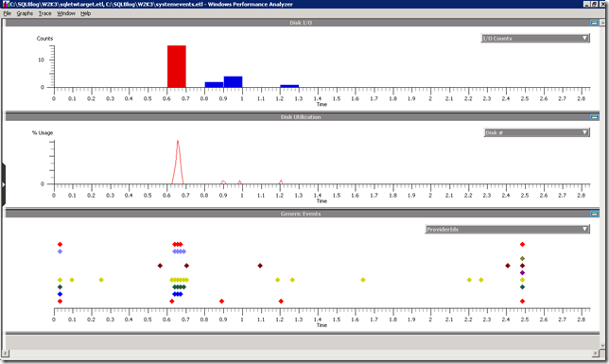Open the Window menu

coord(66,13)
